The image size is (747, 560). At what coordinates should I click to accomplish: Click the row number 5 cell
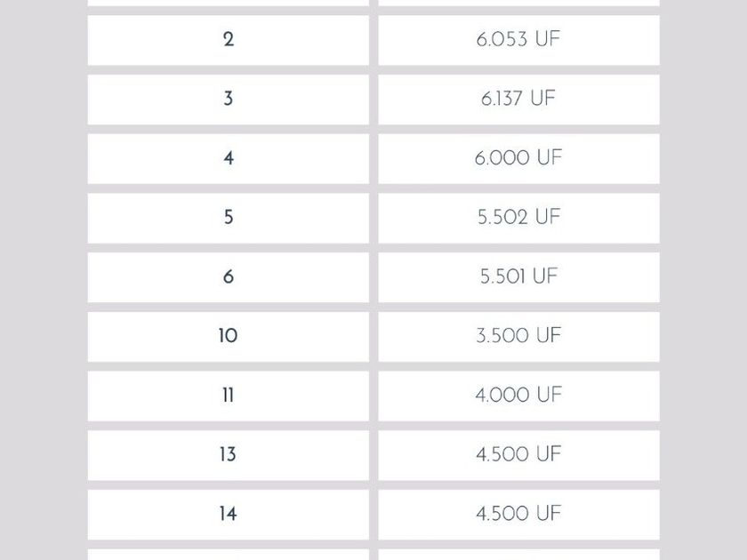(228, 218)
